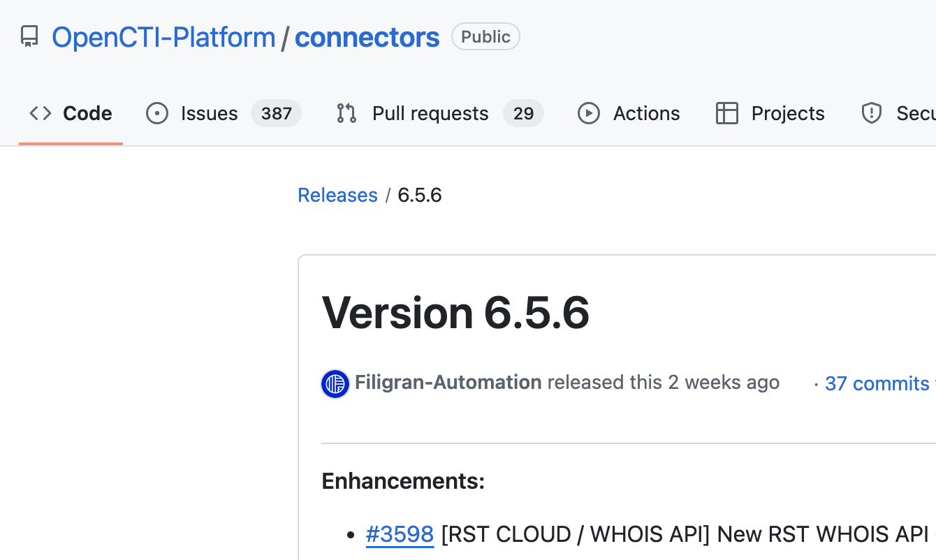Viewport: 936px width, 560px height.
Task: Open the connectors repository link
Action: tap(367, 36)
